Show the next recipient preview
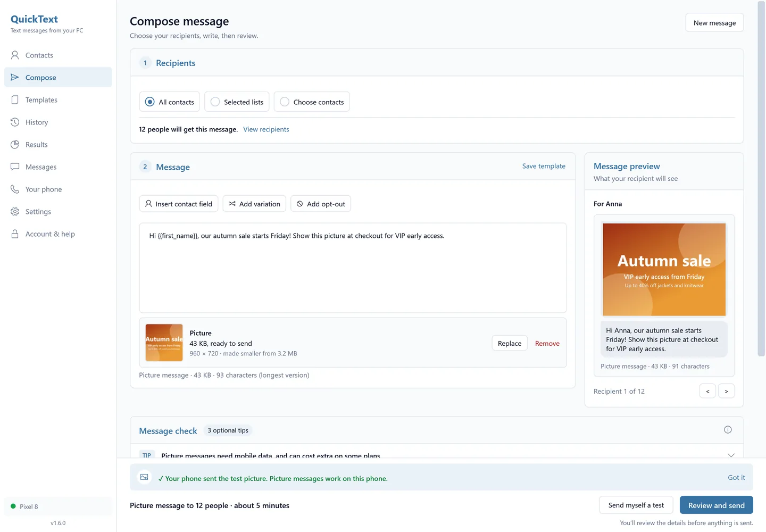766x532 pixels. pos(727,391)
